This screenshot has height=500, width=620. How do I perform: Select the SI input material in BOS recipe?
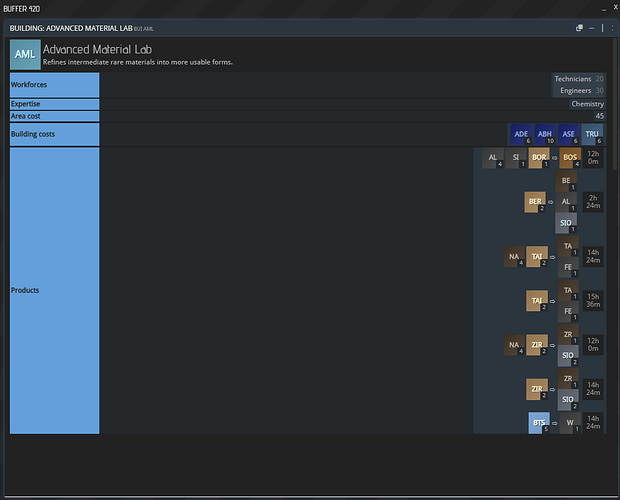click(x=516, y=158)
